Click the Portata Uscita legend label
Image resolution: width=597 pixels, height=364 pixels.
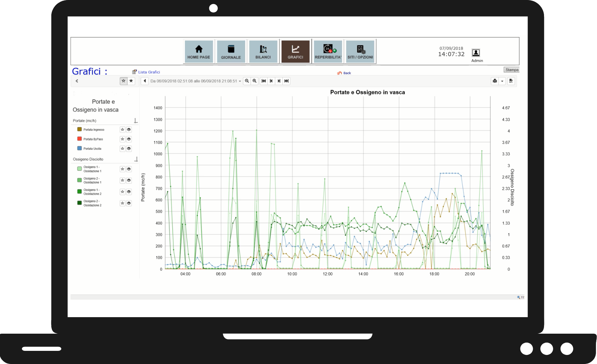(x=92, y=149)
